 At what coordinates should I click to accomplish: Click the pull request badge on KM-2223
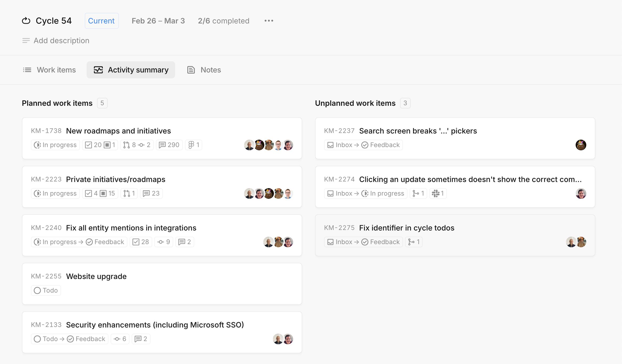click(x=129, y=193)
